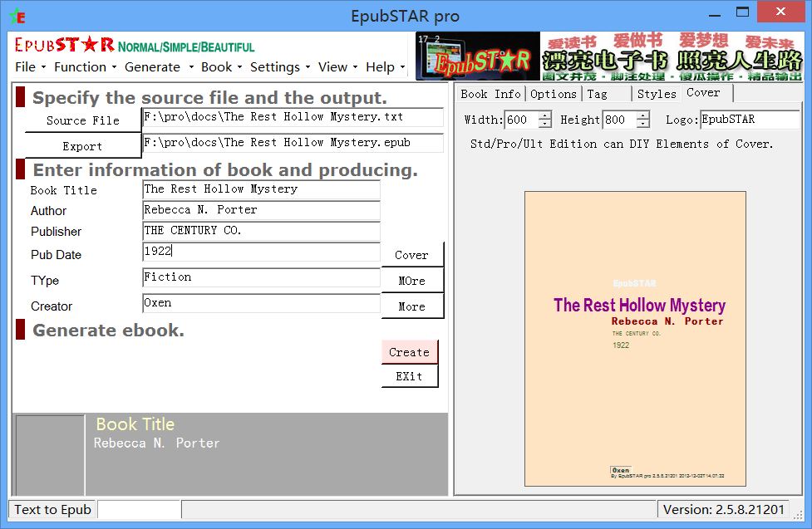This screenshot has height=529, width=812.
Task: Close the EpubSTAR pro window
Action: tap(781, 12)
